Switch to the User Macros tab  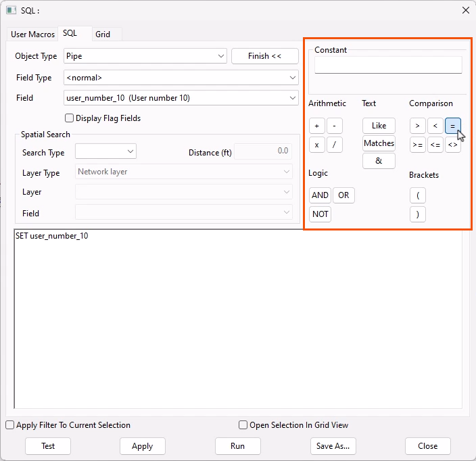[32, 34]
